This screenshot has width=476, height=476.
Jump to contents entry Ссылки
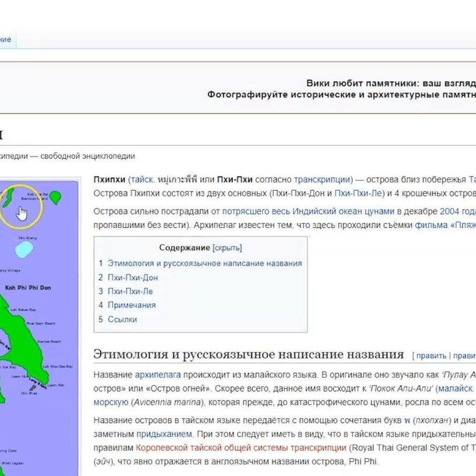(x=122, y=319)
